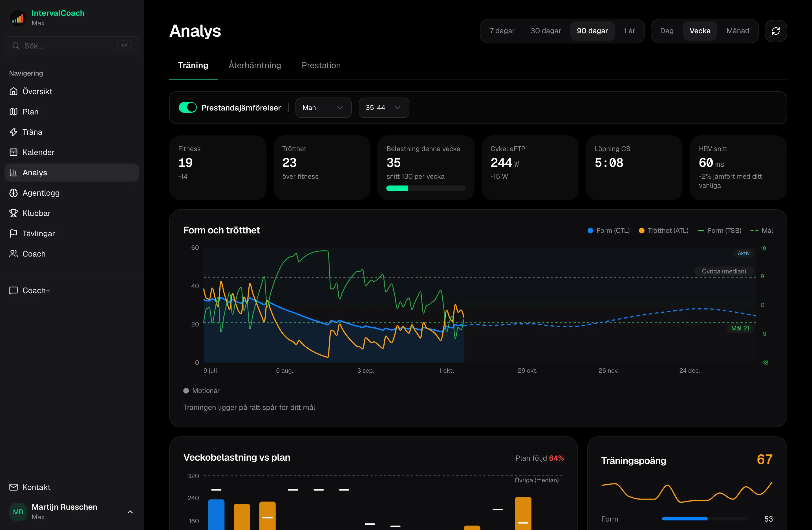Switch to the Träning tab
The width and height of the screenshot is (812, 530).
[x=193, y=65]
